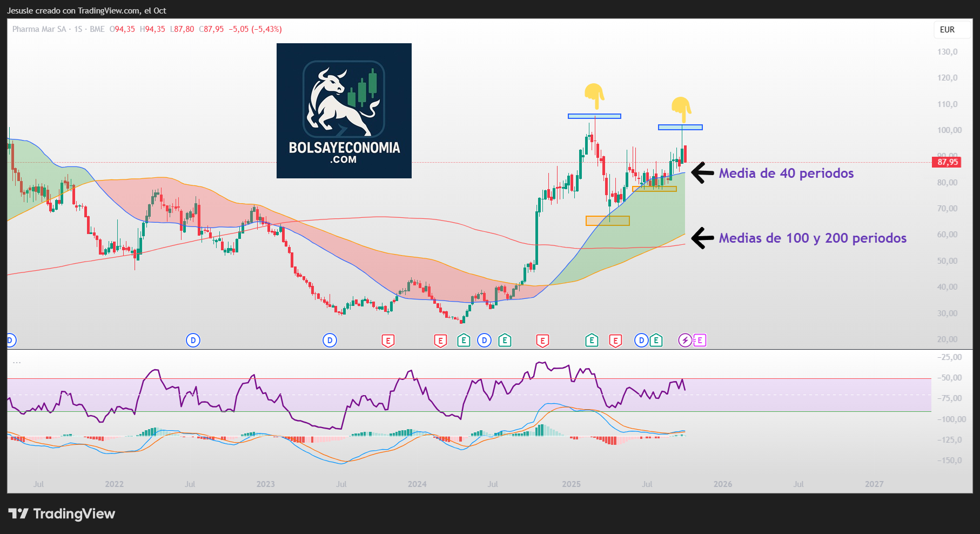Image resolution: width=980 pixels, height=534 pixels.
Task: Open the EUR currency selector
Action: [x=947, y=30]
